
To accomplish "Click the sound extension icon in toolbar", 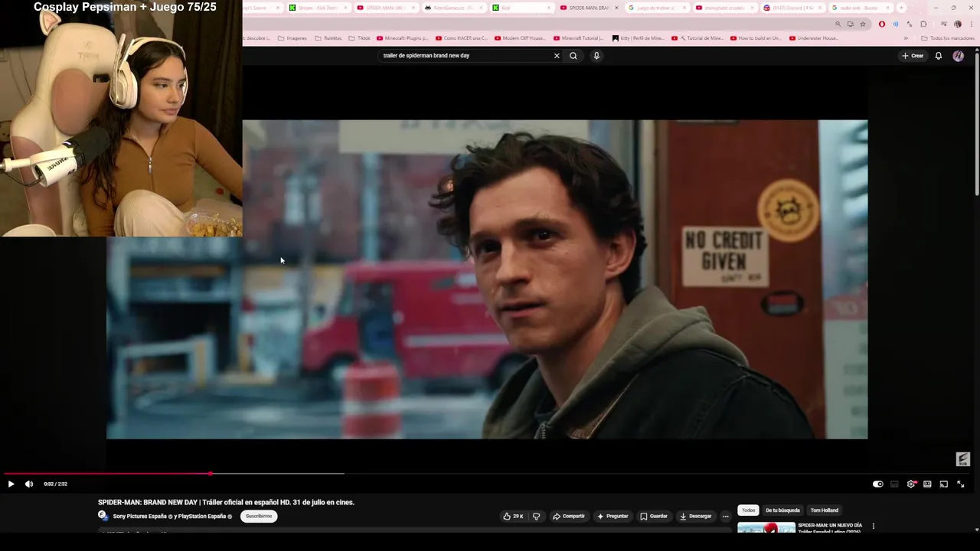I will [x=895, y=24].
